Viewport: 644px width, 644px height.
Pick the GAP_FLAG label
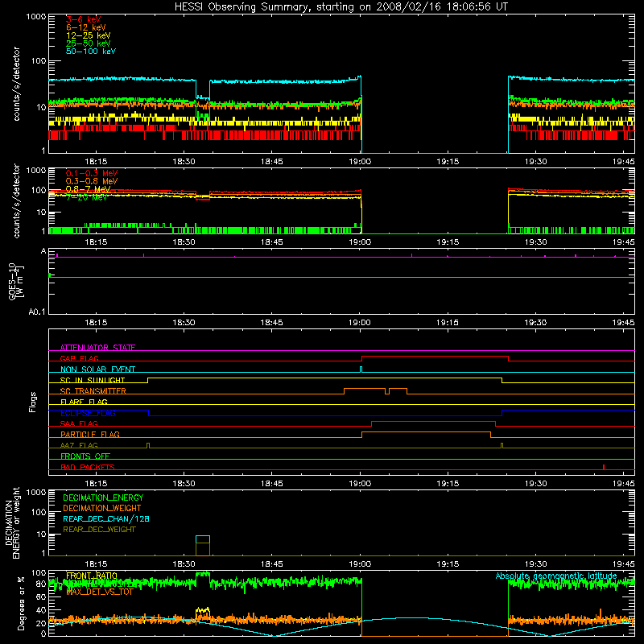pyautogui.click(x=79, y=358)
